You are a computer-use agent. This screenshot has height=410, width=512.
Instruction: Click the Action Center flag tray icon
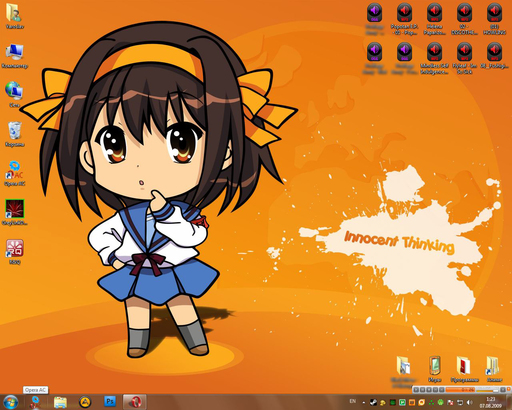[x=450, y=403]
